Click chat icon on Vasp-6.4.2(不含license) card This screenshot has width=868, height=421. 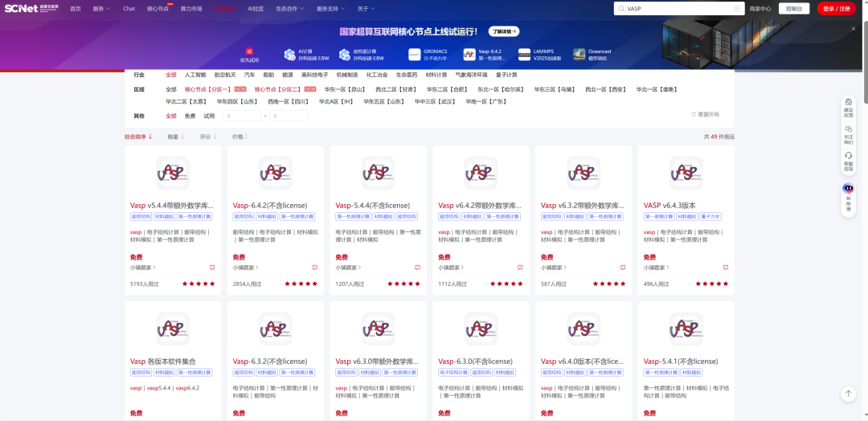[x=315, y=268]
